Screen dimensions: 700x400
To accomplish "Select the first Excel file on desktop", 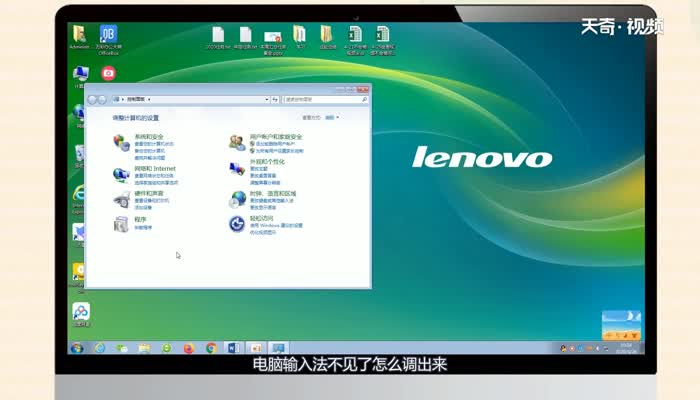I will click(x=355, y=40).
